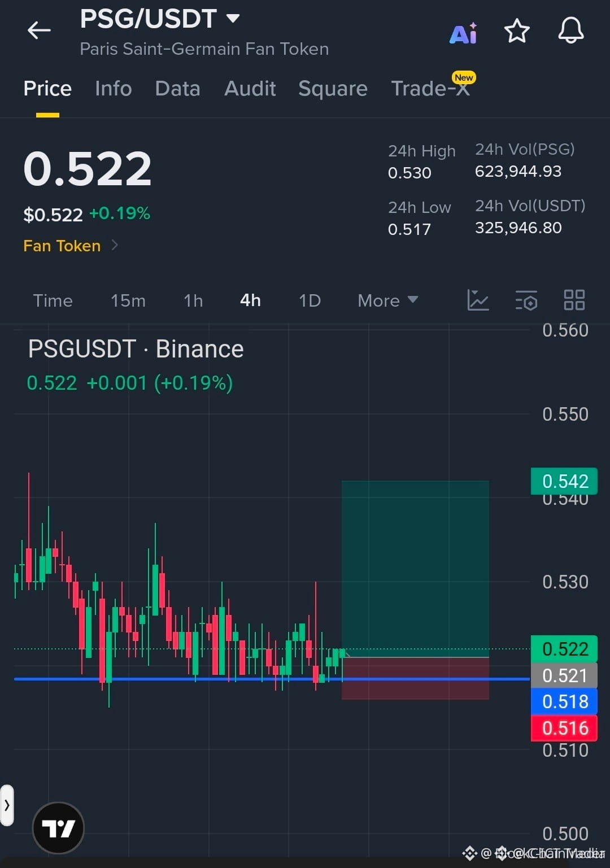Viewport: 610px width, 868px height.
Task: Go back with the left arrow
Action: pos(39,30)
